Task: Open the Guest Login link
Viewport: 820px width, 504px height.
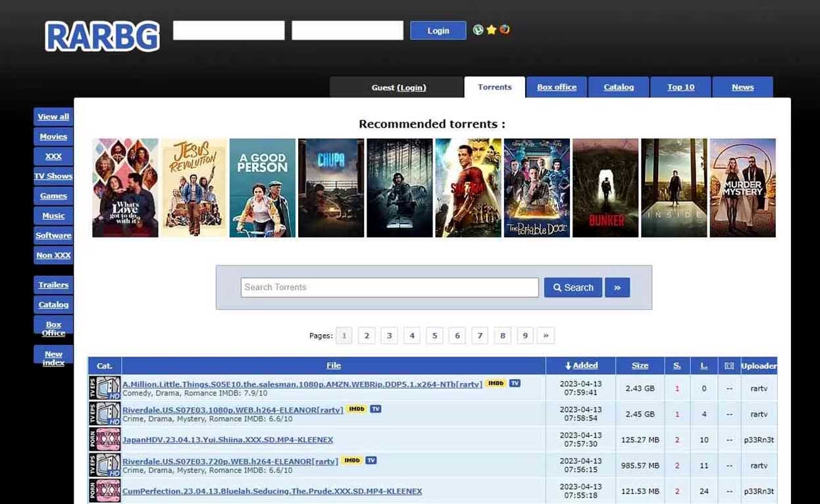Action: [x=412, y=88]
